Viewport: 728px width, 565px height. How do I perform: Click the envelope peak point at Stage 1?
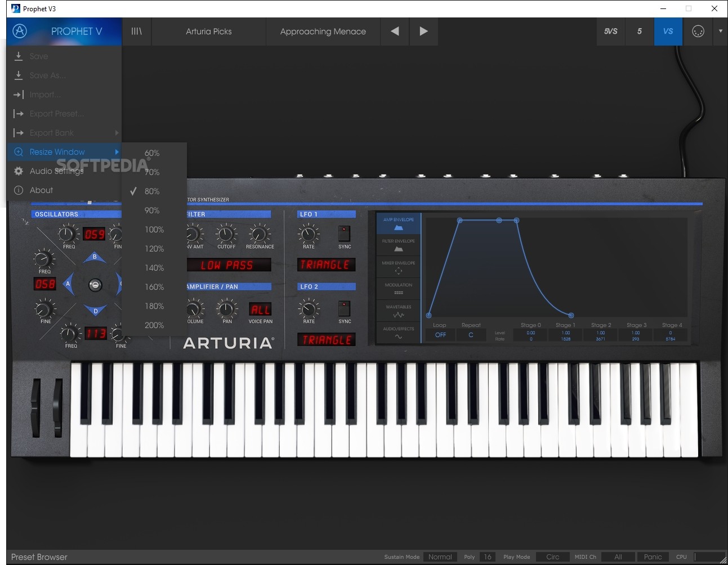pyautogui.click(x=460, y=220)
